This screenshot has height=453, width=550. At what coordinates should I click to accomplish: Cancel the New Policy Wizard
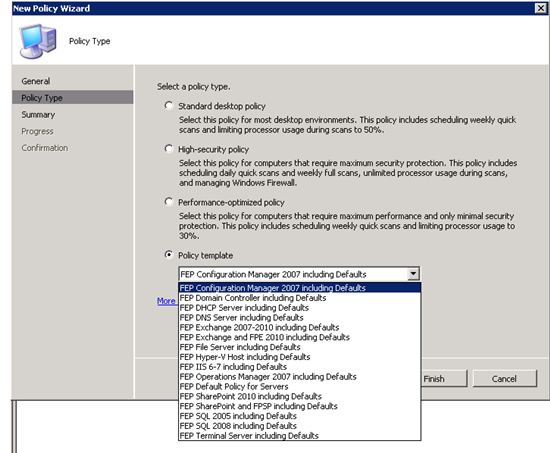[x=504, y=379]
